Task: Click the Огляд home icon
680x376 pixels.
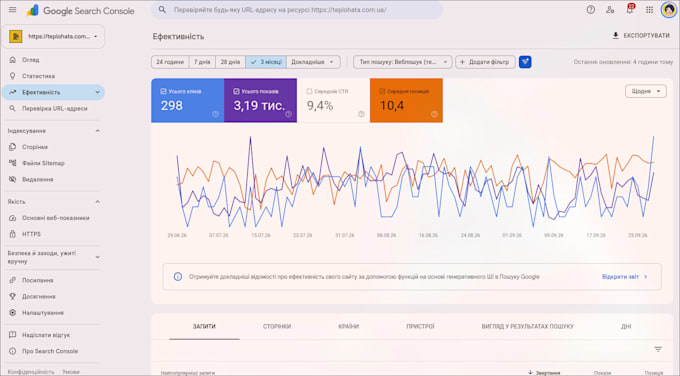Action: tap(13, 60)
